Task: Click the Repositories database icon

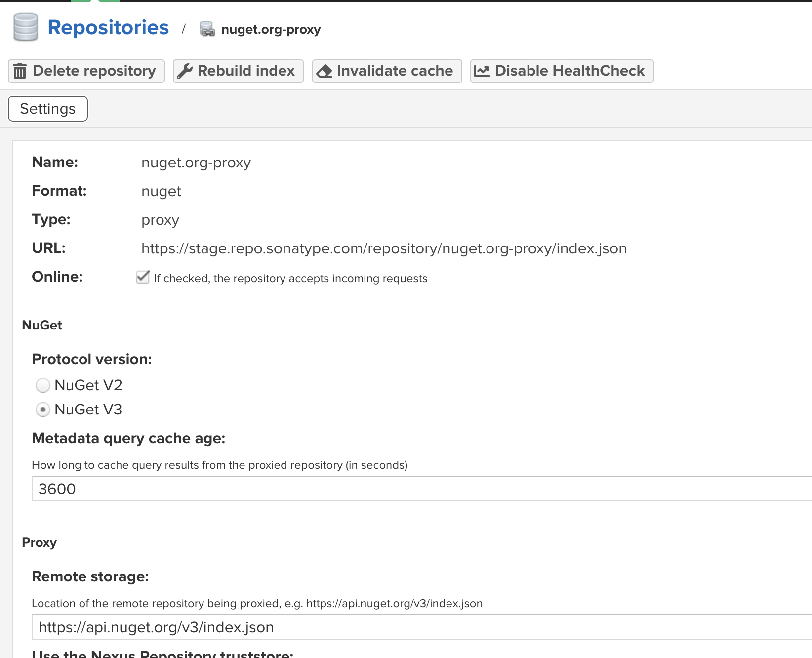Action: [x=26, y=28]
